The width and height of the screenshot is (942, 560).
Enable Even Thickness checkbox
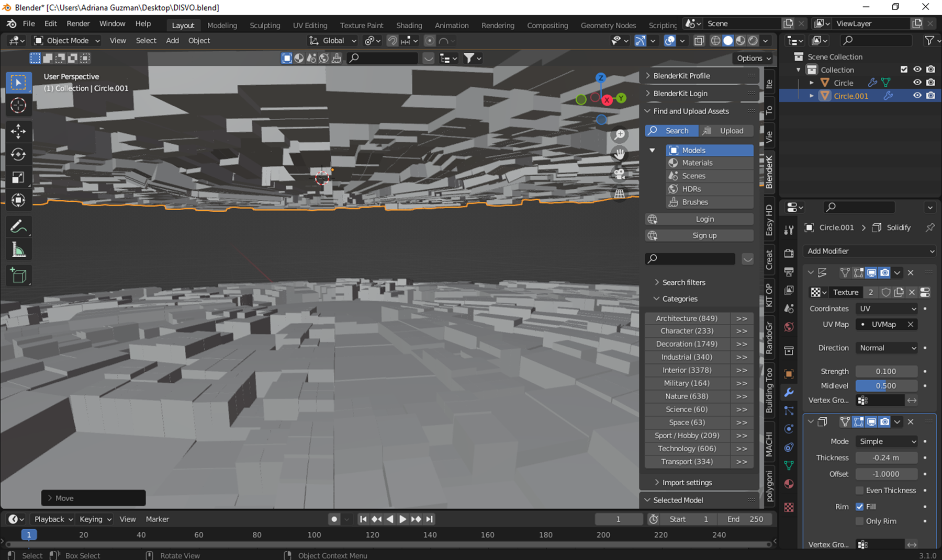pos(859,490)
